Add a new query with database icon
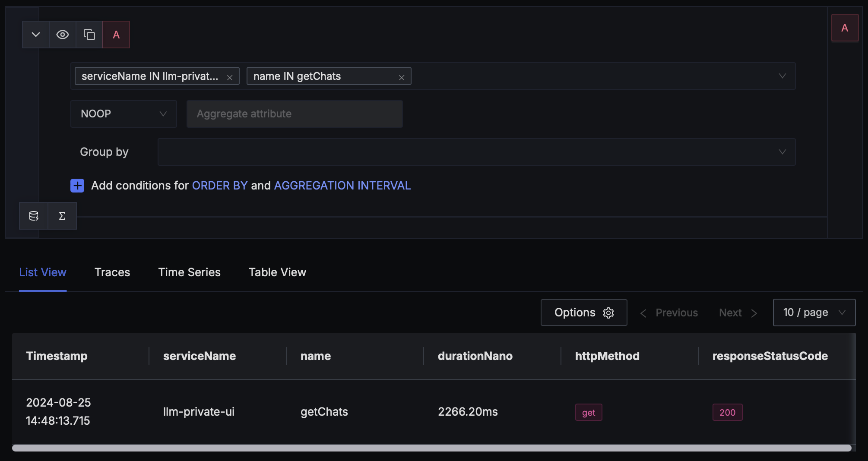Viewport: 868px width, 461px height. pyautogui.click(x=34, y=216)
